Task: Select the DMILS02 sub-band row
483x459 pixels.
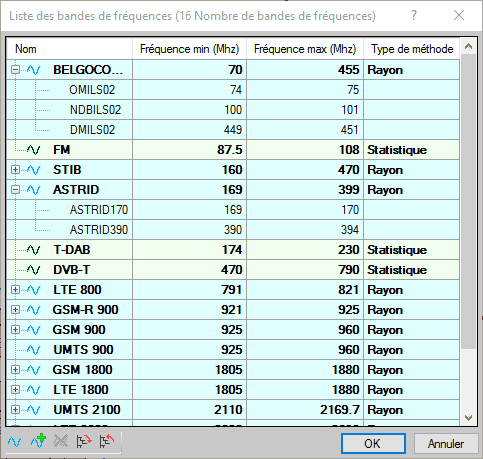Action: click(x=233, y=130)
